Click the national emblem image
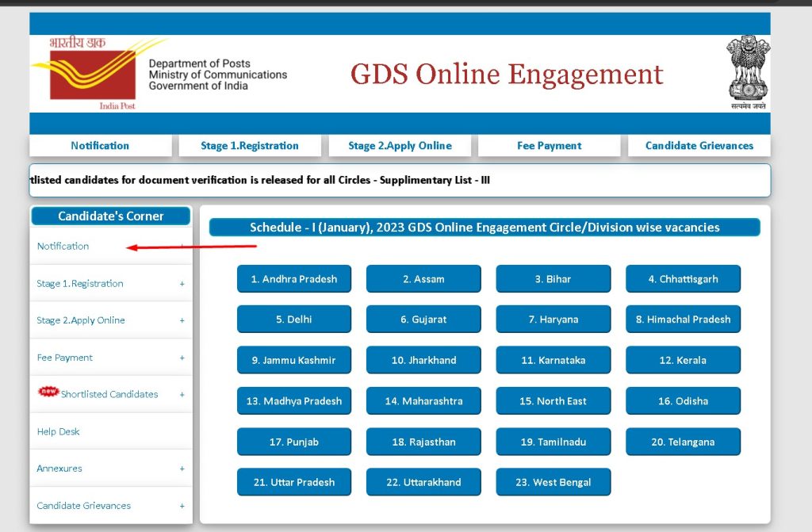812x532 pixels. pyautogui.click(x=747, y=70)
